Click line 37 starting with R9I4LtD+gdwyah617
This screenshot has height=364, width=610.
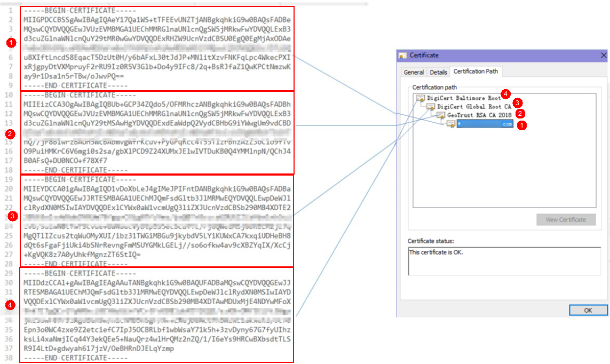tap(99, 349)
